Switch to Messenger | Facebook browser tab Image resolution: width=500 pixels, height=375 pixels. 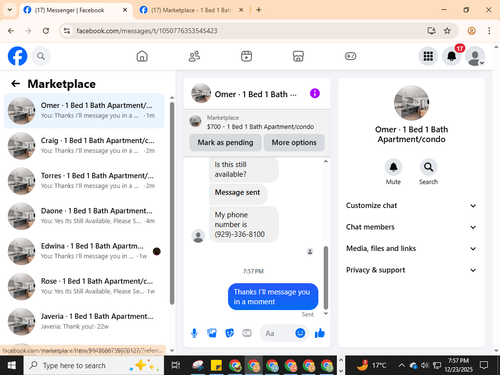[x=75, y=10]
